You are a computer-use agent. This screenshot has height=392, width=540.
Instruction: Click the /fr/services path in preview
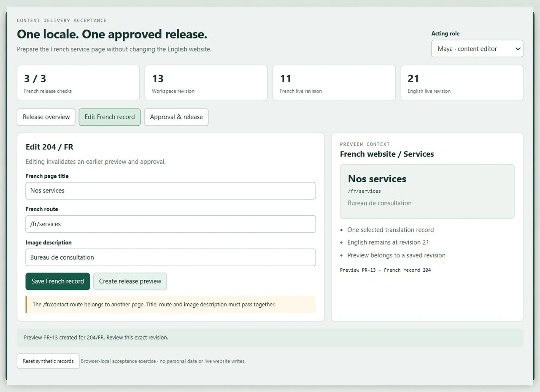click(364, 191)
